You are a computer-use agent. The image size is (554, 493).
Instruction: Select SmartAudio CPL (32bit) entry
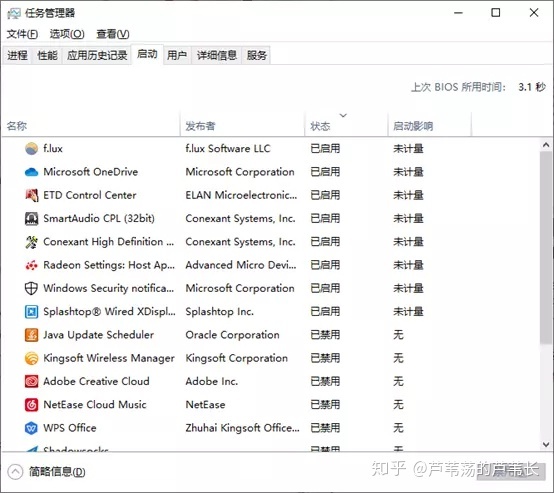click(99, 218)
